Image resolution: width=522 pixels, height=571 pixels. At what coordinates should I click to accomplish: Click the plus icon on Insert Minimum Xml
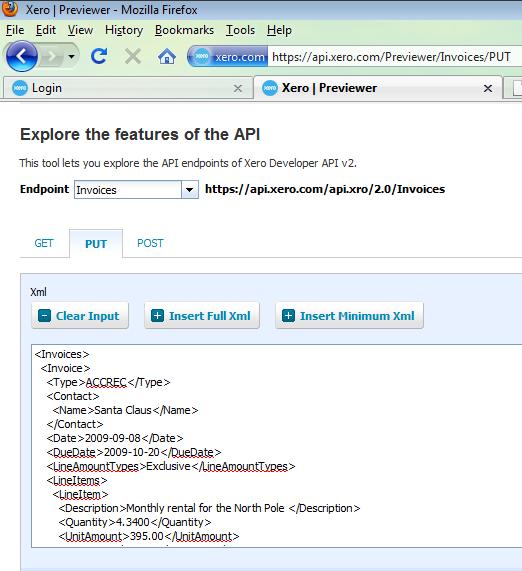288,316
